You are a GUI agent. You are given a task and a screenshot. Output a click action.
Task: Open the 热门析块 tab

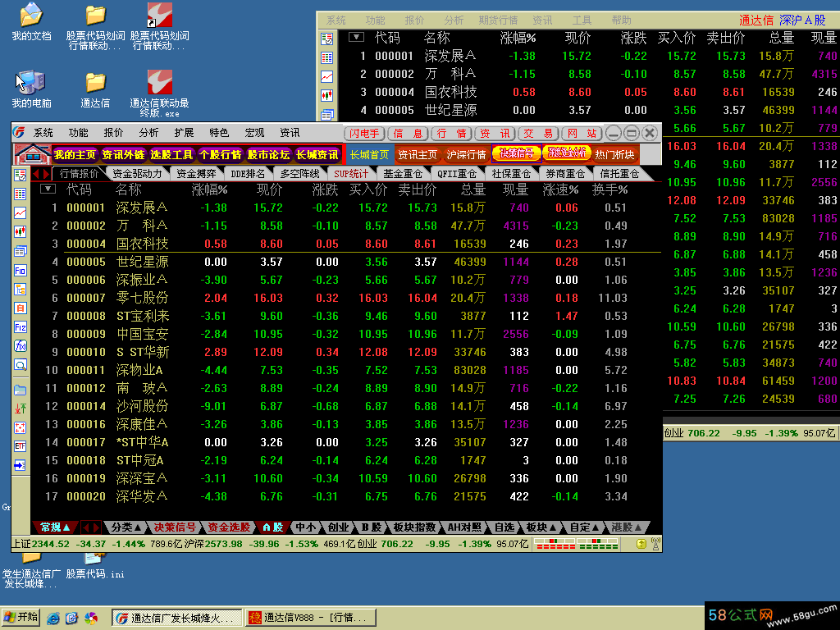coord(614,155)
